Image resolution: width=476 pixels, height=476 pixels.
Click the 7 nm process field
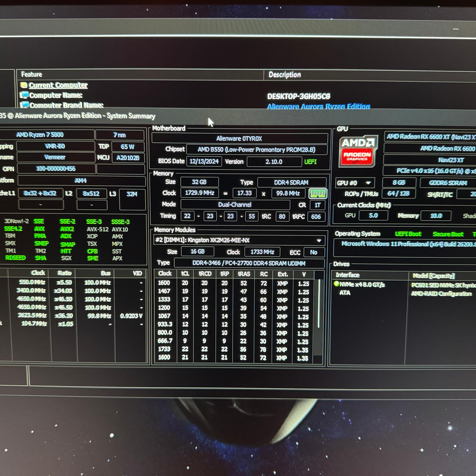pyautogui.click(x=120, y=135)
